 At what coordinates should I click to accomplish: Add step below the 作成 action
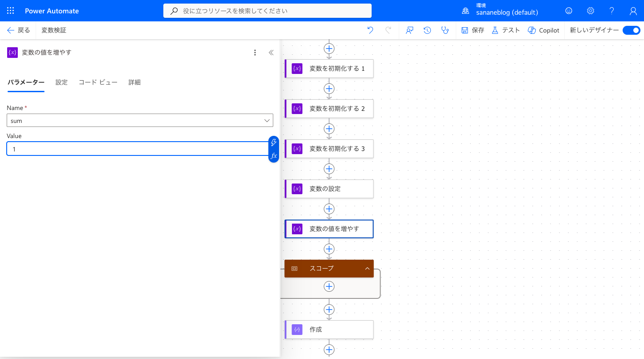(x=329, y=350)
